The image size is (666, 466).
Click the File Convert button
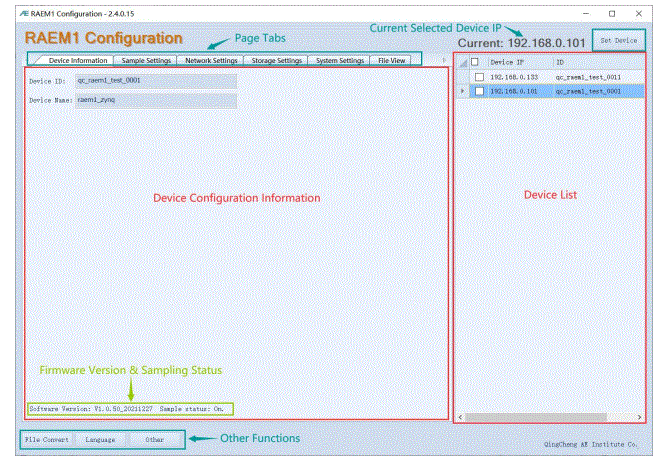pyautogui.click(x=47, y=440)
